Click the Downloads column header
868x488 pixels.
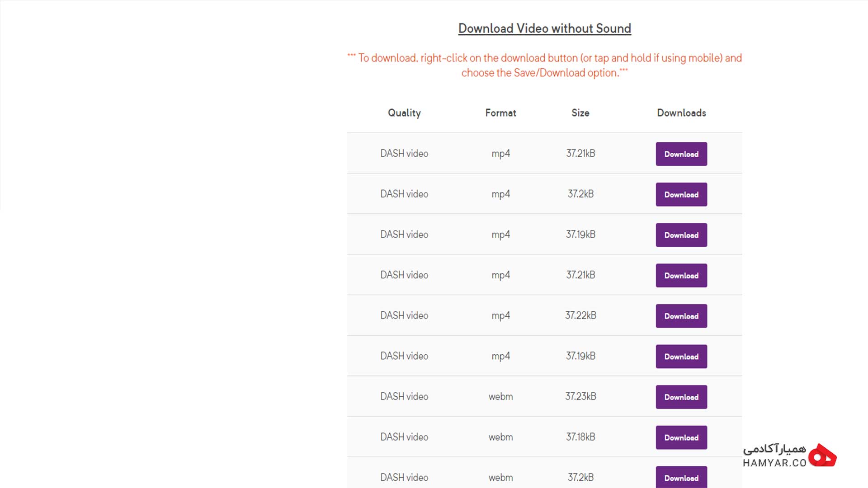[x=681, y=113]
